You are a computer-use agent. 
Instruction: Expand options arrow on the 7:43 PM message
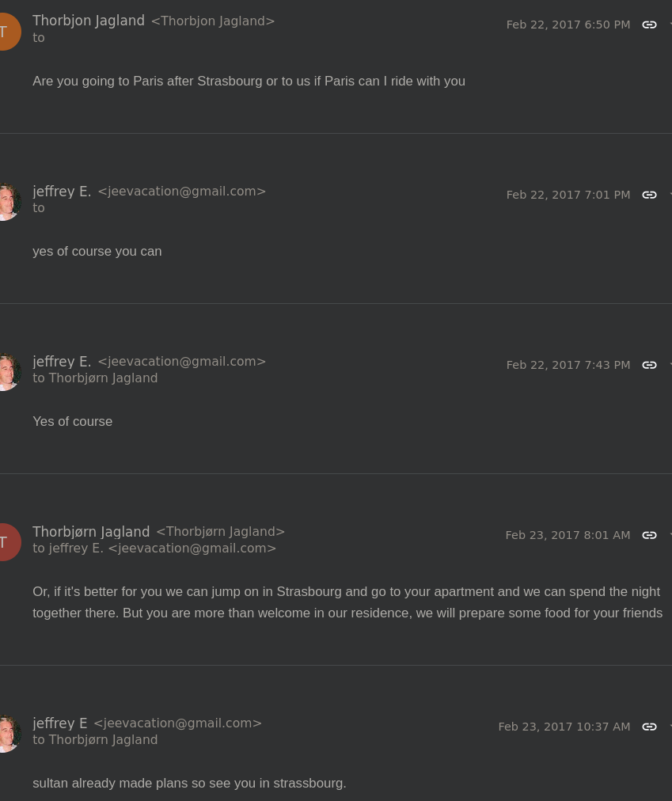click(669, 365)
